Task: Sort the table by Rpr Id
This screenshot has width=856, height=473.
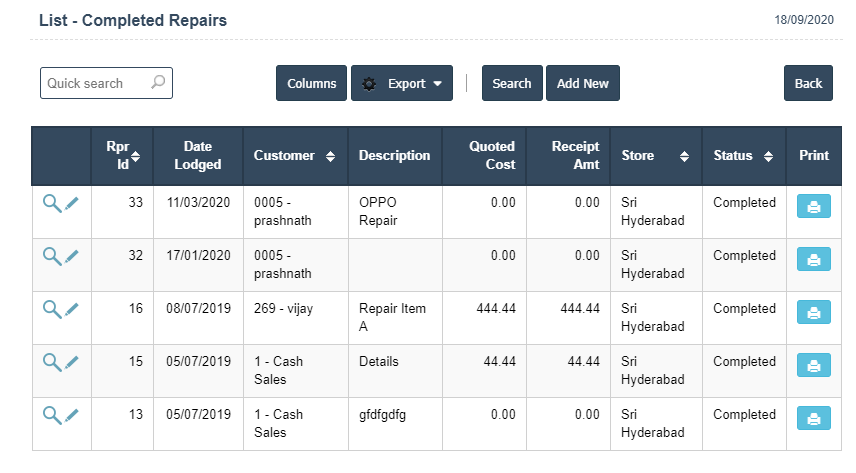Action: point(136,155)
